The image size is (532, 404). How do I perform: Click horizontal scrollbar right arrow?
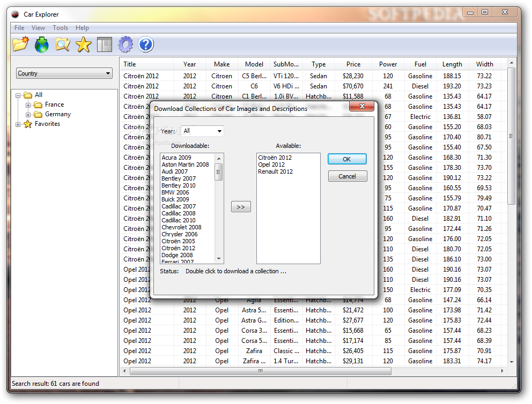(x=503, y=371)
